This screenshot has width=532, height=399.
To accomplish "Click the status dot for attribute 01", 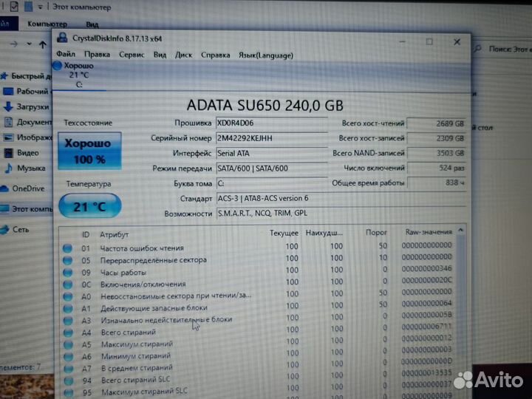I will pos(67,248).
